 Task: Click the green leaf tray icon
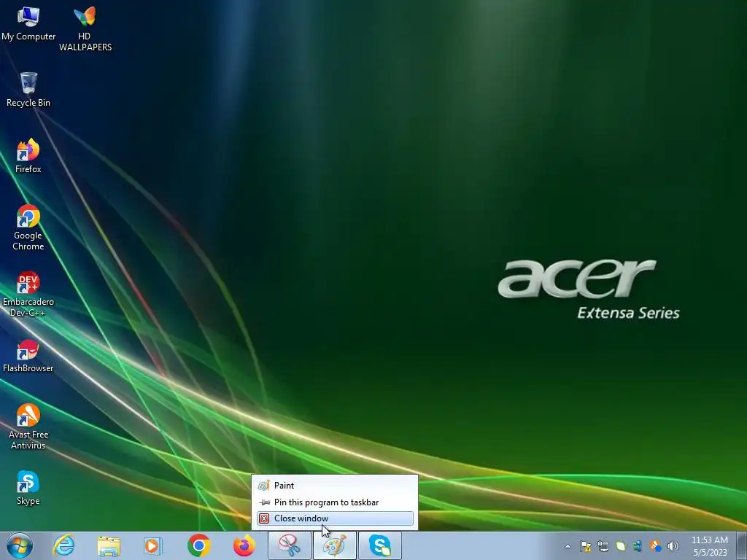click(620, 546)
